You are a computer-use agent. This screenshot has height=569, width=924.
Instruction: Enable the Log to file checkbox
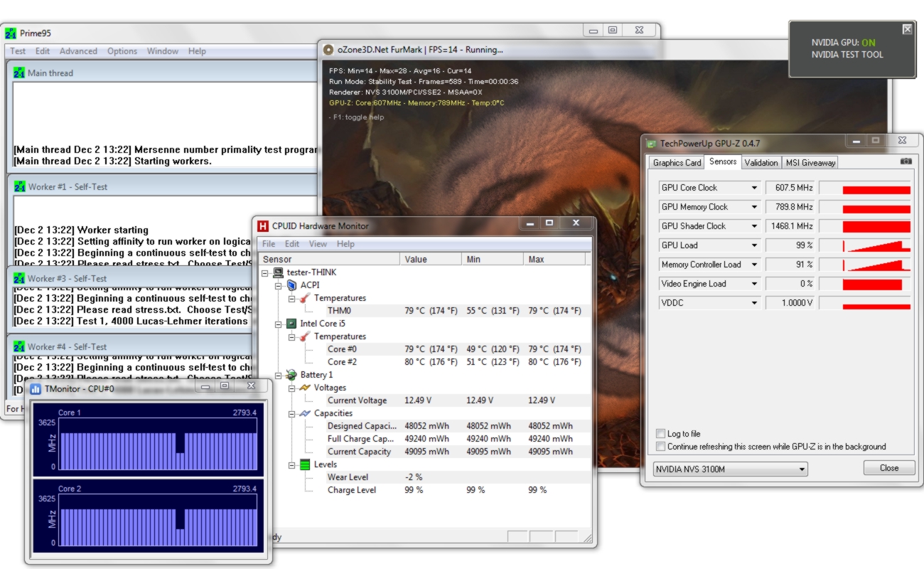point(661,434)
